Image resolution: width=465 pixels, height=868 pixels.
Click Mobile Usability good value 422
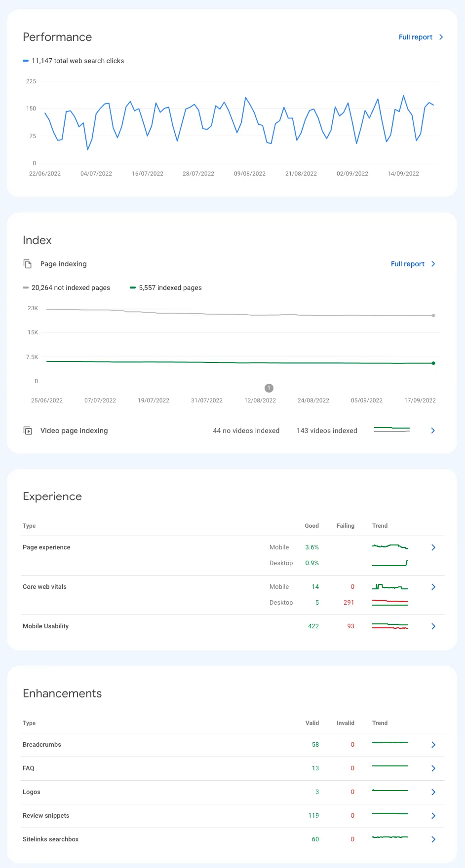[313, 626]
